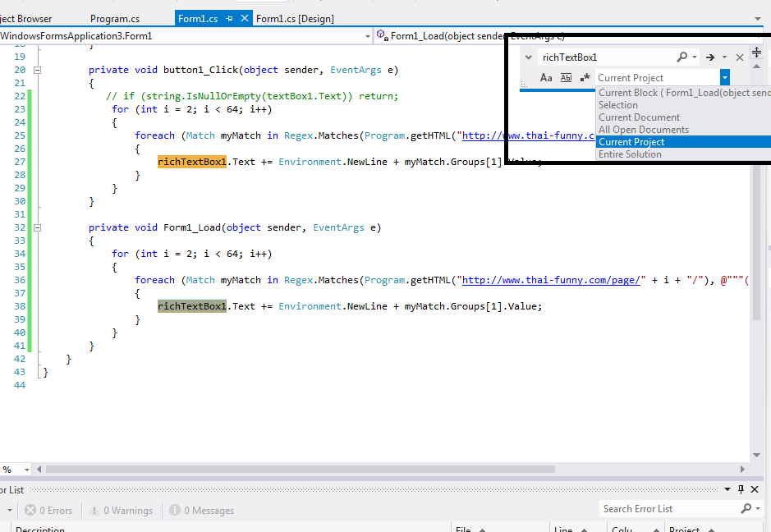771x532 pixels.
Task: Pin the Form1.cs tab
Action: coord(229,19)
